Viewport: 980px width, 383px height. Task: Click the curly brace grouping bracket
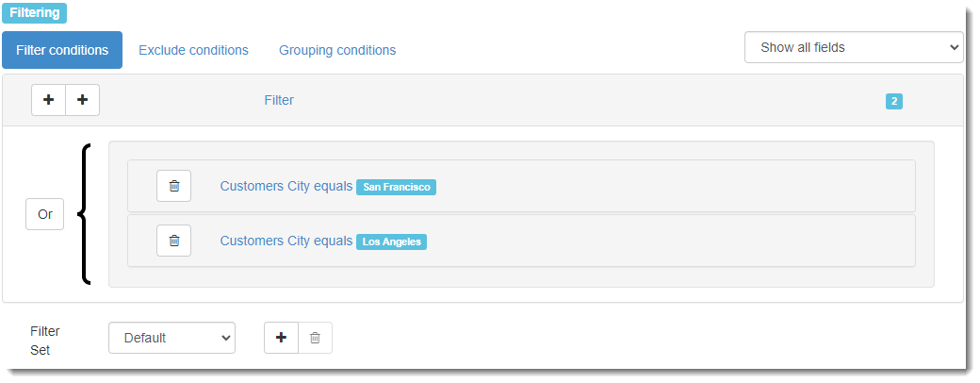85,214
